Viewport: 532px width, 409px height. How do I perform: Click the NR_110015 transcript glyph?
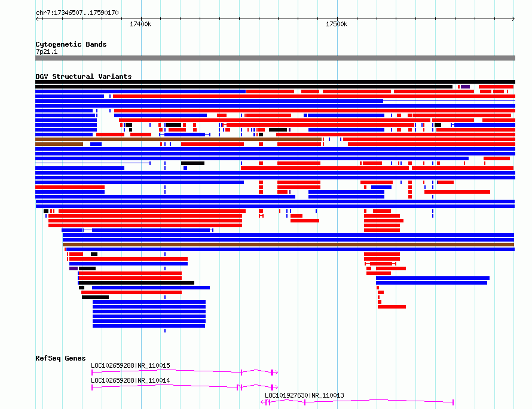185,373
